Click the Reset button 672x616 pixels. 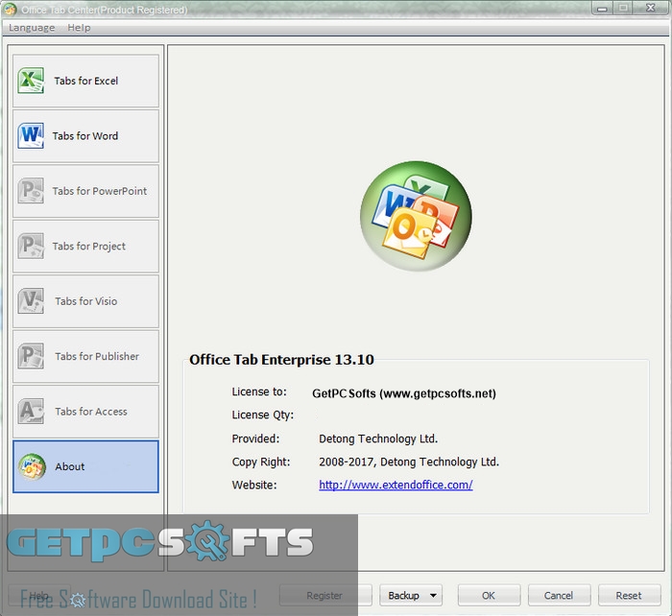[629, 596]
